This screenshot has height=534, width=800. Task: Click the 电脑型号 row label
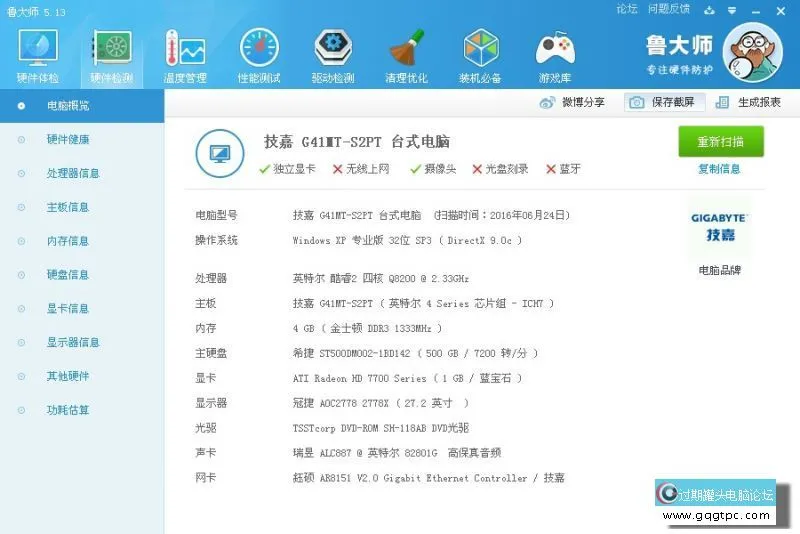(x=216, y=215)
